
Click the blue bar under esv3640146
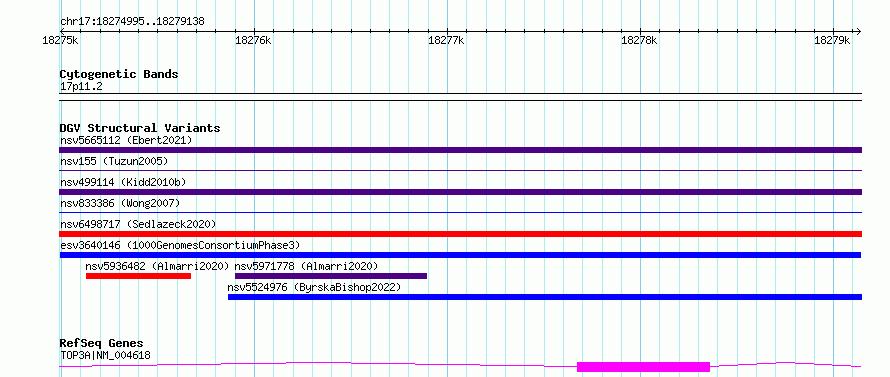pos(460,255)
